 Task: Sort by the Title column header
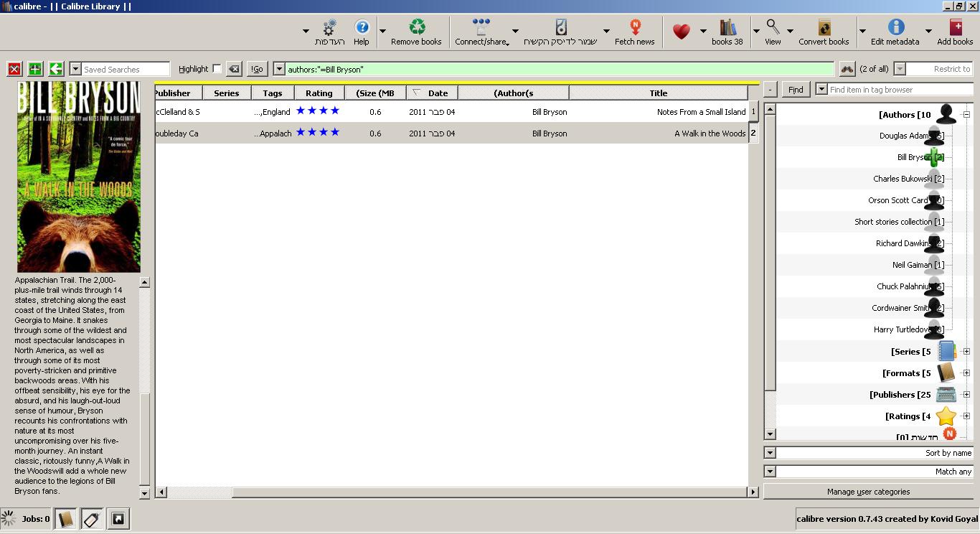[x=659, y=93]
